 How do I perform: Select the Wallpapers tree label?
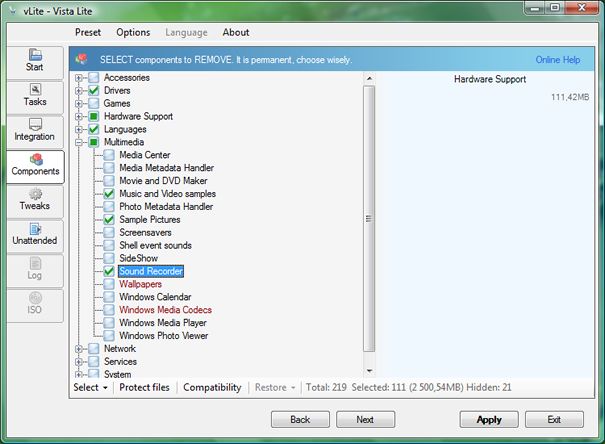tap(140, 284)
